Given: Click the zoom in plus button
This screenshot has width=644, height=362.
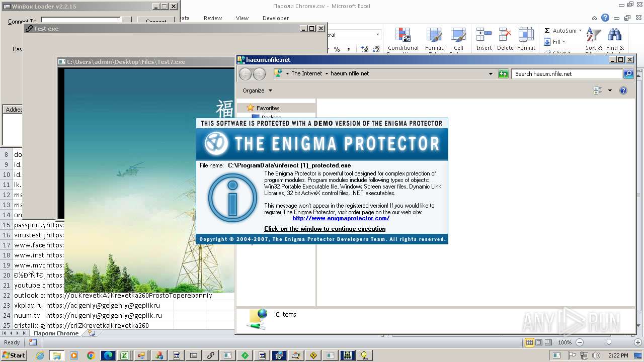Looking at the screenshot, I should point(637,342).
